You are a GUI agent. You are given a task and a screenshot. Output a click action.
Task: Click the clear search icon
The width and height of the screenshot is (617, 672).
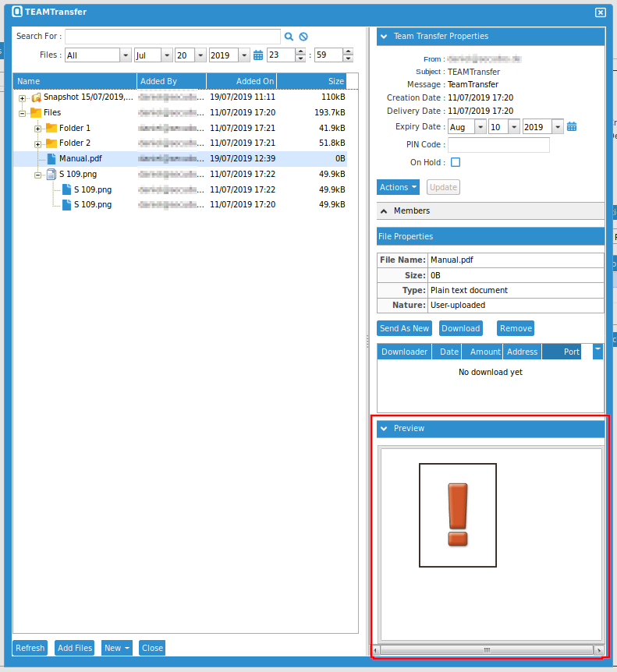point(303,37)
